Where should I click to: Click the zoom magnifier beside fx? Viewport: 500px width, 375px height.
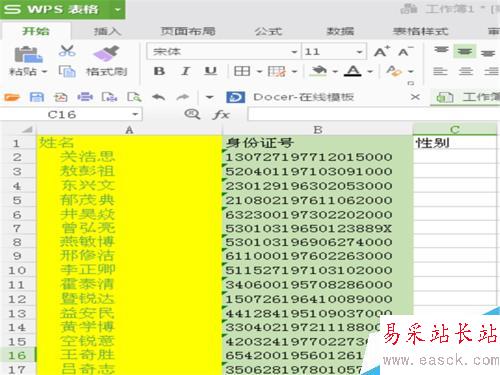[192, 114]
